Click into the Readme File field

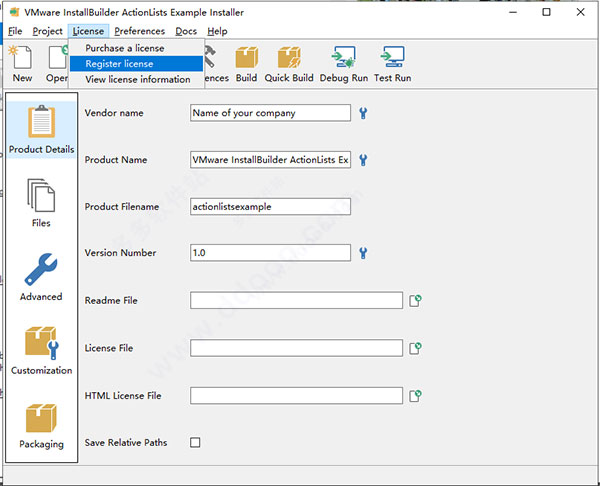click(296, 300)
